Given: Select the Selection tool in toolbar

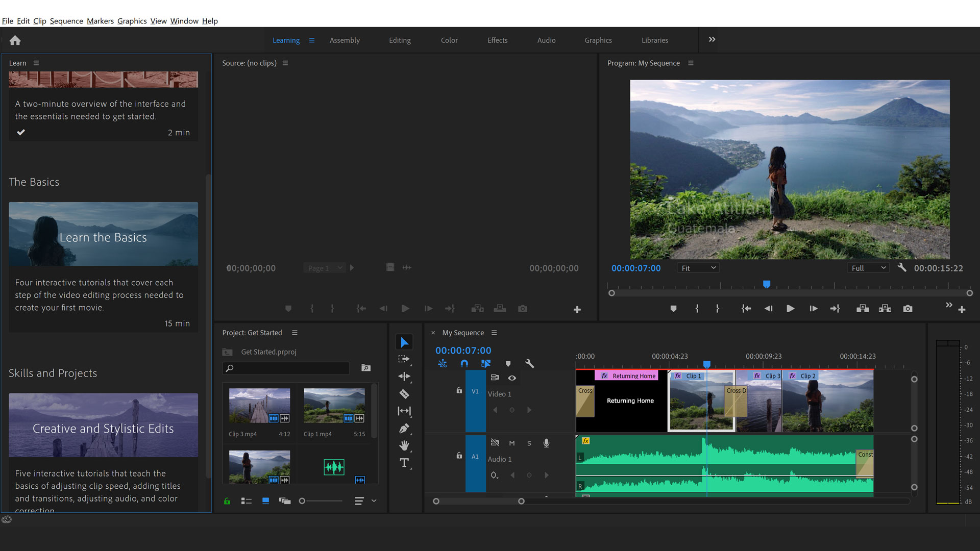Looking at the screenshot, I should (403, 342).
